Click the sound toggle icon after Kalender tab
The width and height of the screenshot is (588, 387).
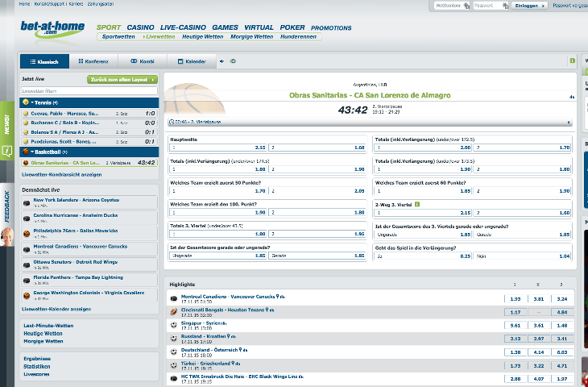tap(222, 61)
